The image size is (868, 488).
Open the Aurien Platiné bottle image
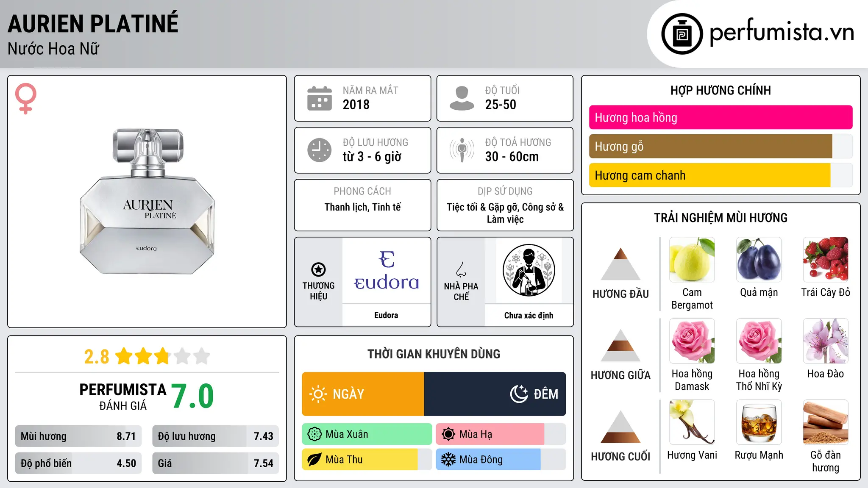tap(147, 202)
